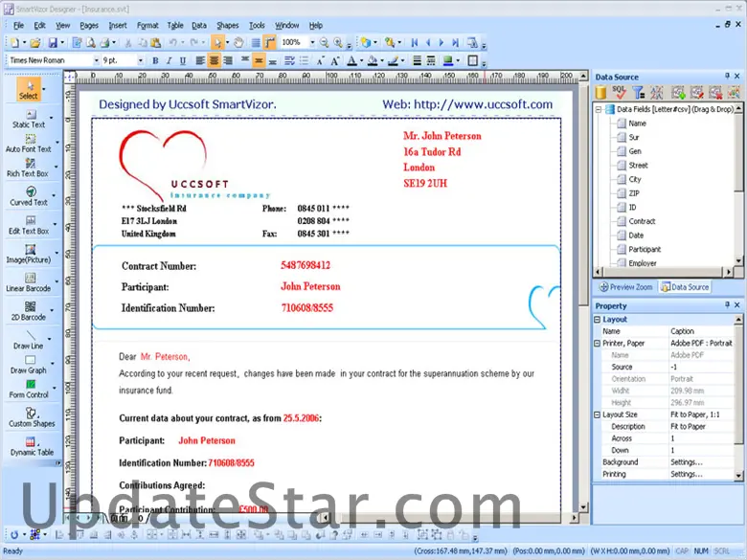Toggle vertical middle alignment

click(x=259, y=60)
